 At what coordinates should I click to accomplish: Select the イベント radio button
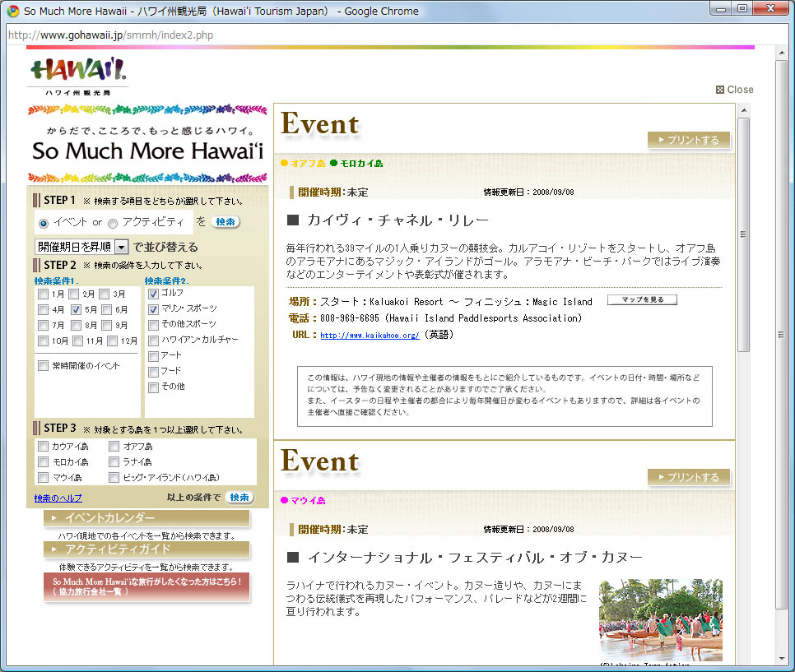pyautogui.click(x=44, y=223)
